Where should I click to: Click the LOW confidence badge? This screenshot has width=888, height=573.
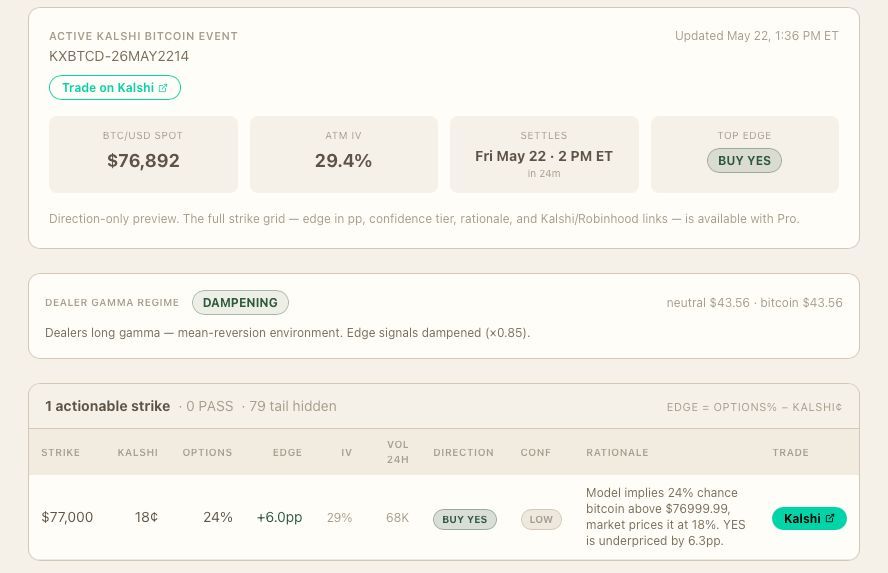click(541, 519)
